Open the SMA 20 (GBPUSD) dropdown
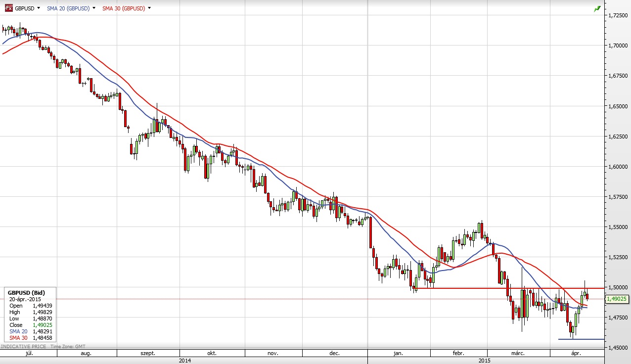 click(94, 8)
